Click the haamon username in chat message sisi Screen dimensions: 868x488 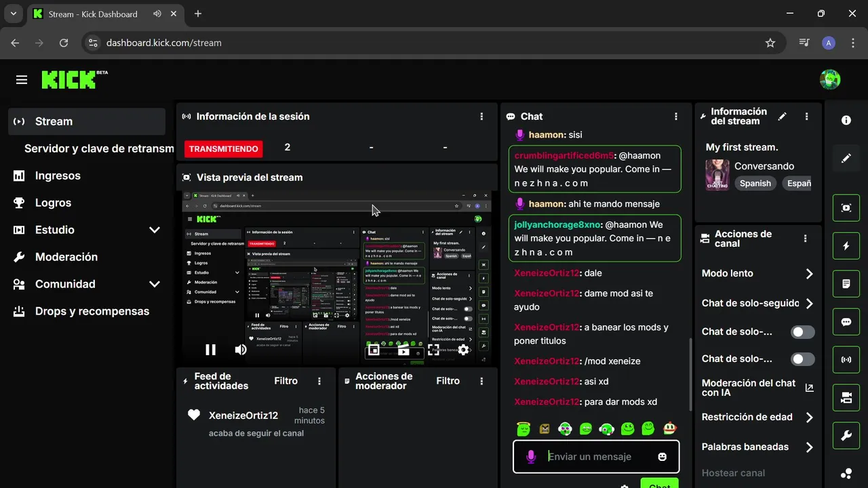coord(547,135)
